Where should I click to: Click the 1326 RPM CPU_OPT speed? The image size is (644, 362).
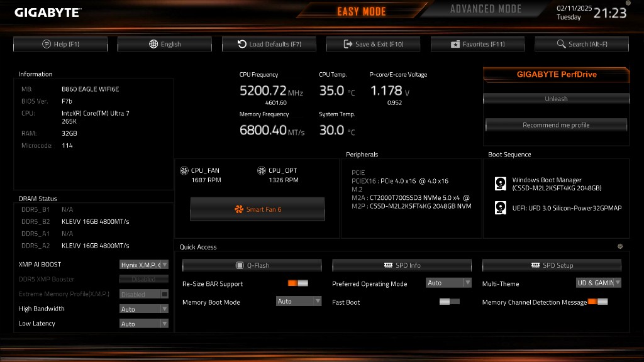coord(284,180)
